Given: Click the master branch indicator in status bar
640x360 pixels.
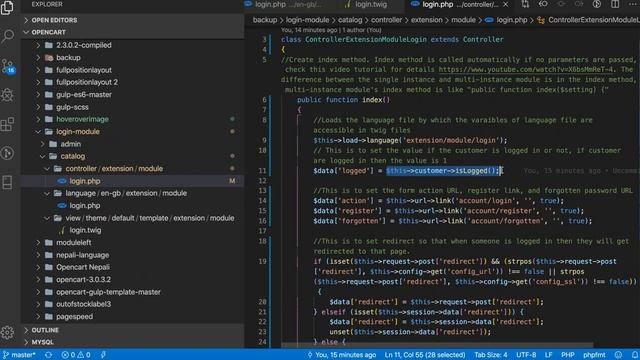Looking at the screenshot, I should [x=19, y=355].
